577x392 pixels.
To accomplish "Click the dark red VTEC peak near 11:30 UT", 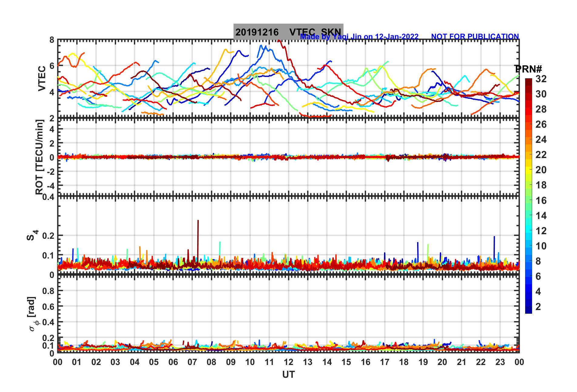I will click(x=280, y=42).
